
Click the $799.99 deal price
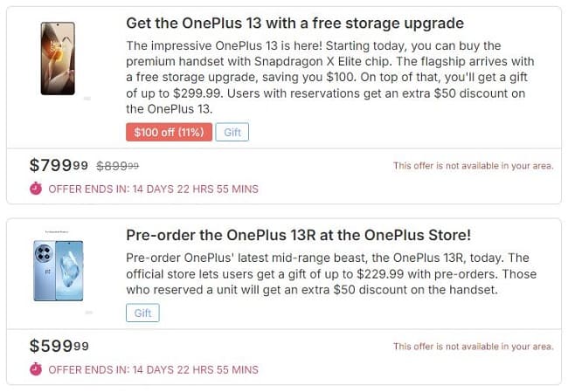[59, 165]
